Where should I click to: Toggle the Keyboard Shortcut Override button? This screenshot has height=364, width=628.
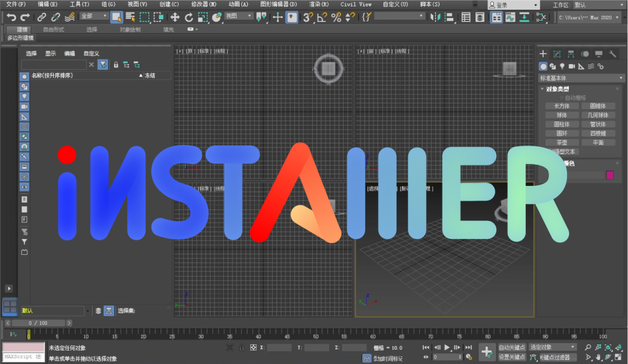coord(292,17)
